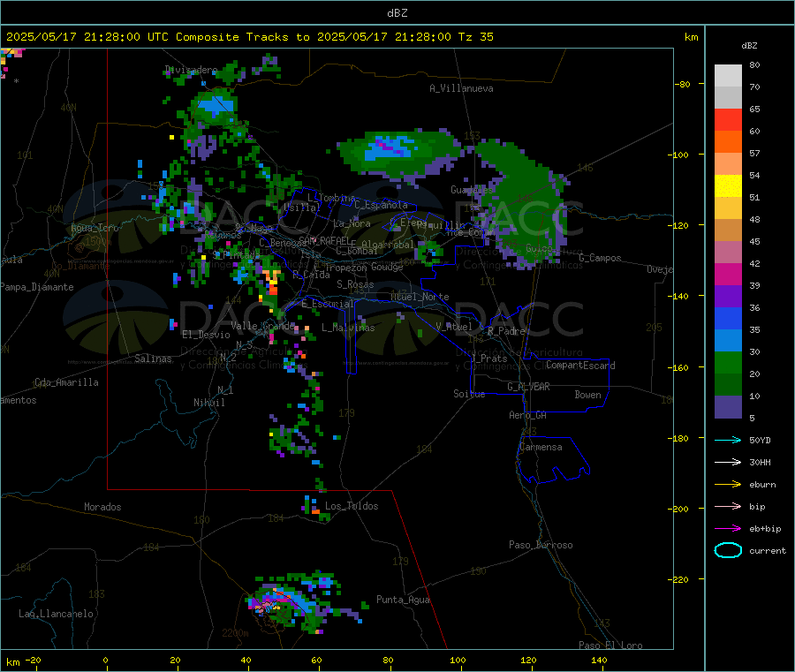Click the Divisadero map label

(x=191, y=70)
